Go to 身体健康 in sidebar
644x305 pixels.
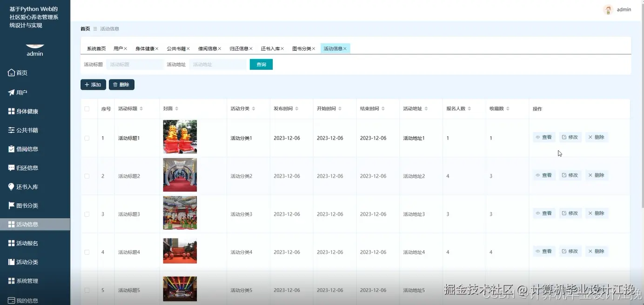pos(35,112)
